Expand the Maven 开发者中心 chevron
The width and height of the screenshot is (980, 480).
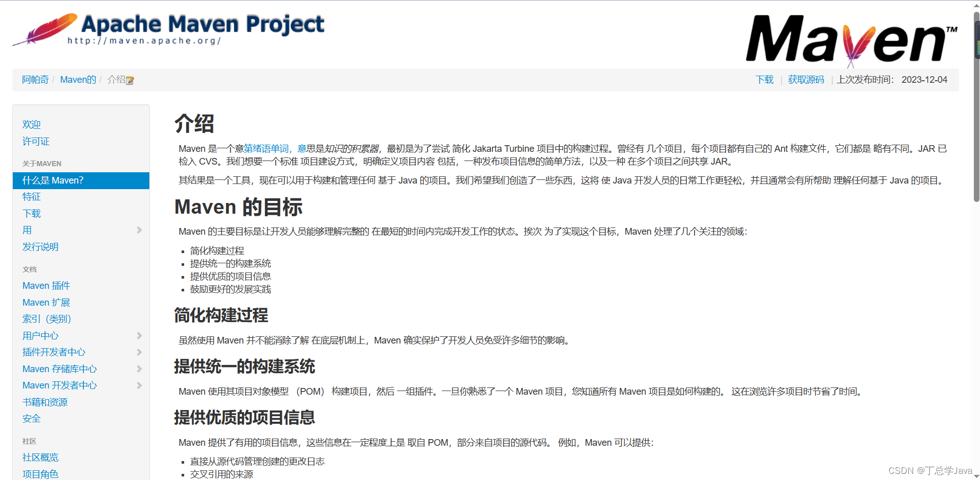point(139,385)
